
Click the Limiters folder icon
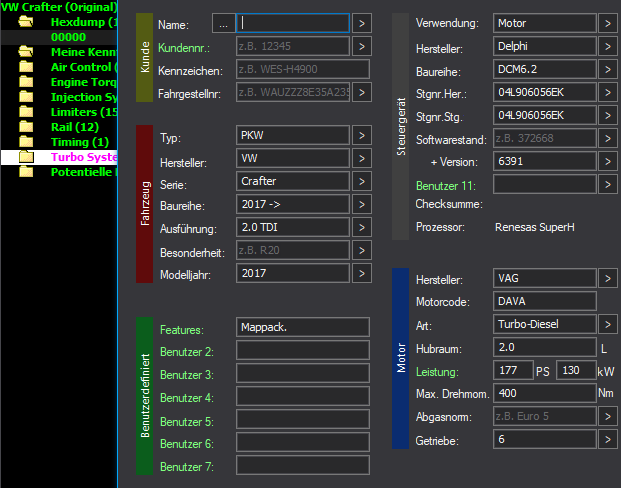(x=26, y=112)
